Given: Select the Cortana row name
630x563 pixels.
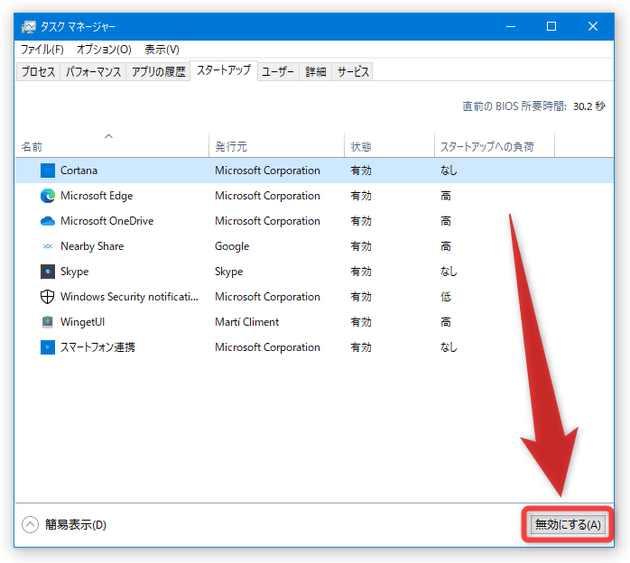Looking at the screenshot, I should click(x=79, y=170).
